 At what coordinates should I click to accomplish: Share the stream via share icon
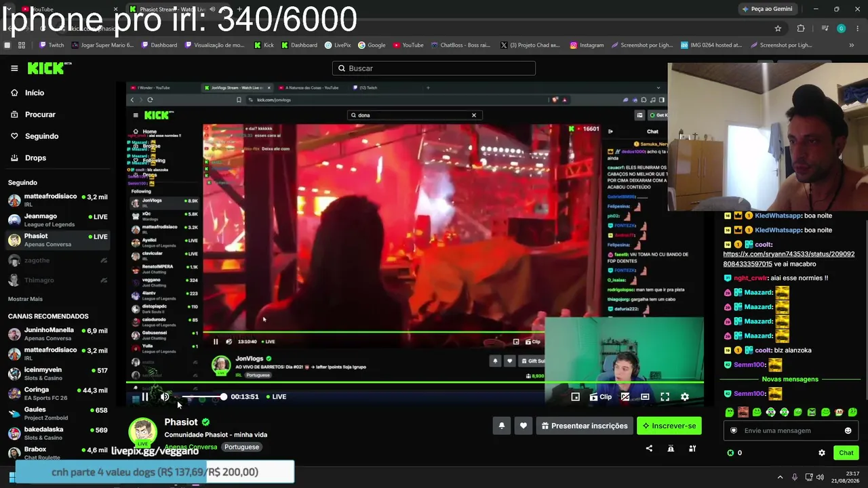[649, 448]
